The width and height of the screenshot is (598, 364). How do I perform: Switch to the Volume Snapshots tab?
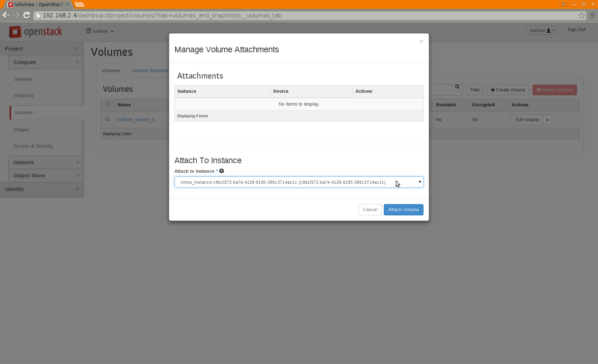point(149,70)
